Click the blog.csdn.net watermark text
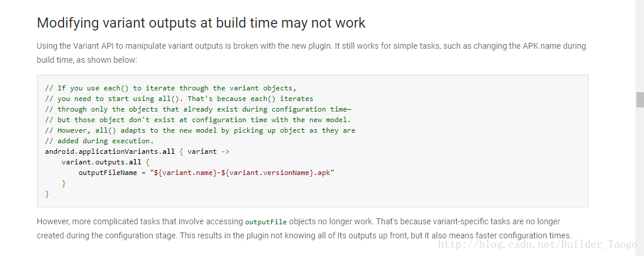The height and width of the screenshot is (256, 644). coord(537,244)
